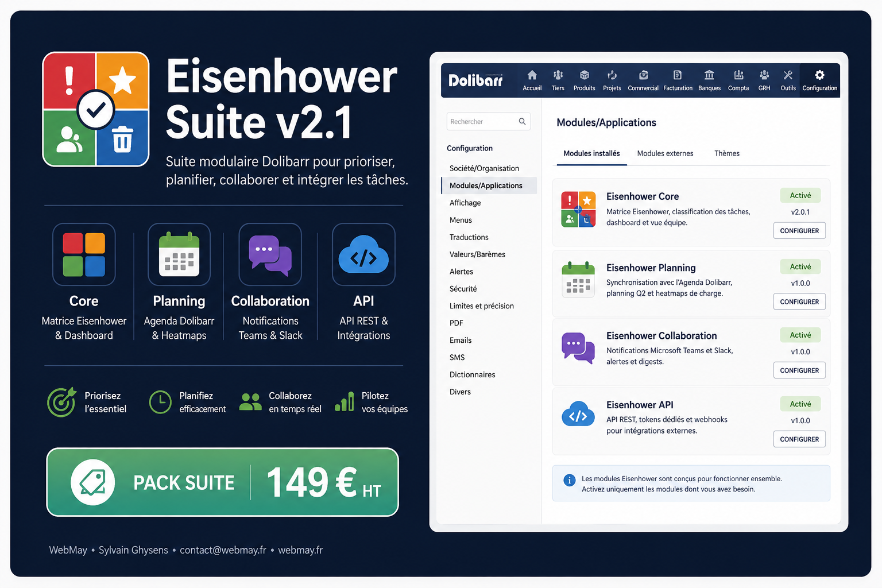Viewport: 882px width, 588px height.
Task: Configure the Eisenhower Collaboration module
Action: [799, 370]
